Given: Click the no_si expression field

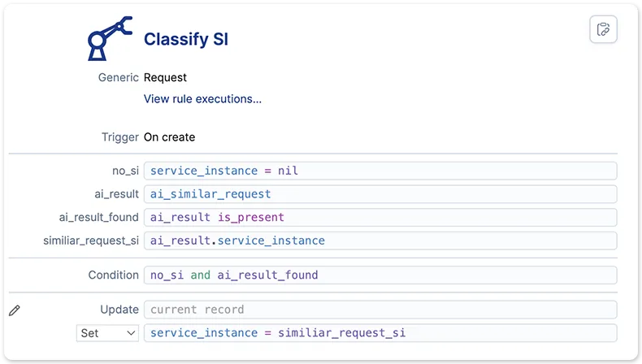Looking at the screenshot, I should tap(380, 171).
